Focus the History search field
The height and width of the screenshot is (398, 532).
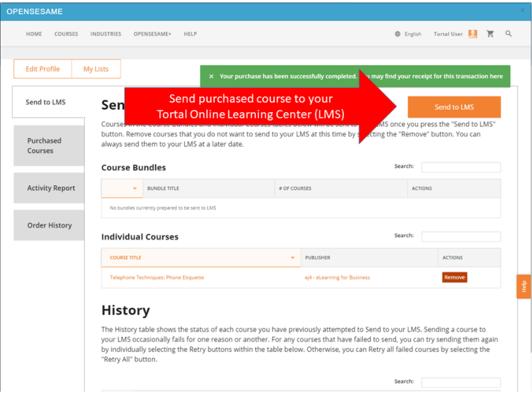pos(461,382)
